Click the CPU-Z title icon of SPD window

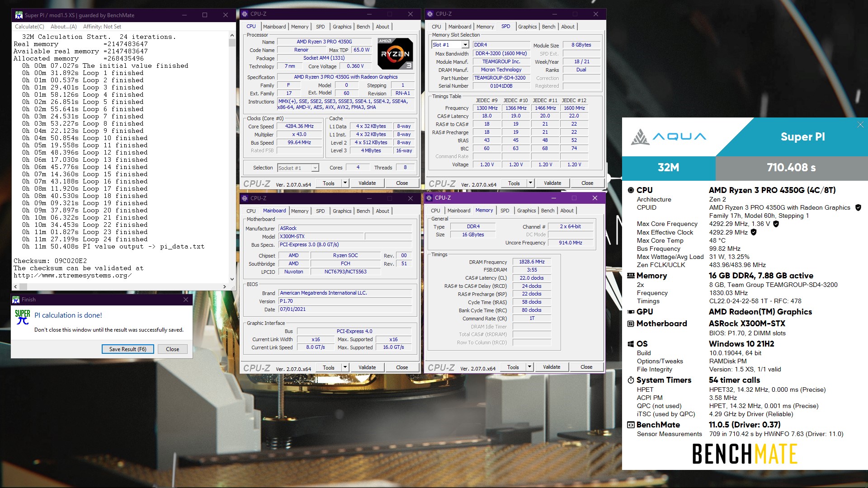pyautogui.click(x=430, y=14)
